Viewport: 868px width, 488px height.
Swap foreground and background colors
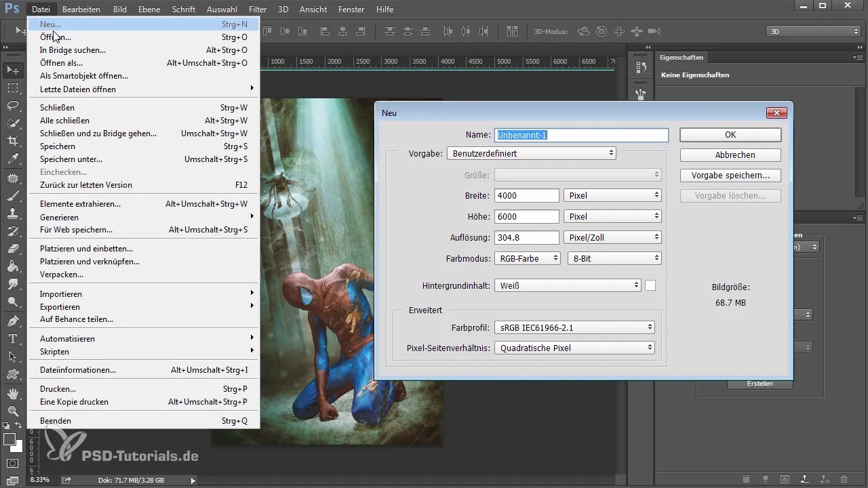coord(19,426)
